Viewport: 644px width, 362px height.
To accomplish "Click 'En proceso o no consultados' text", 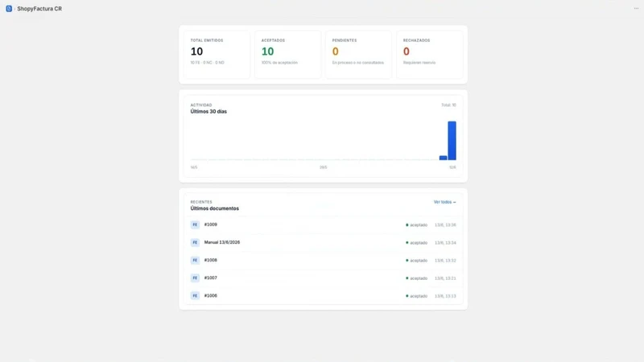I will coord(358,63).
